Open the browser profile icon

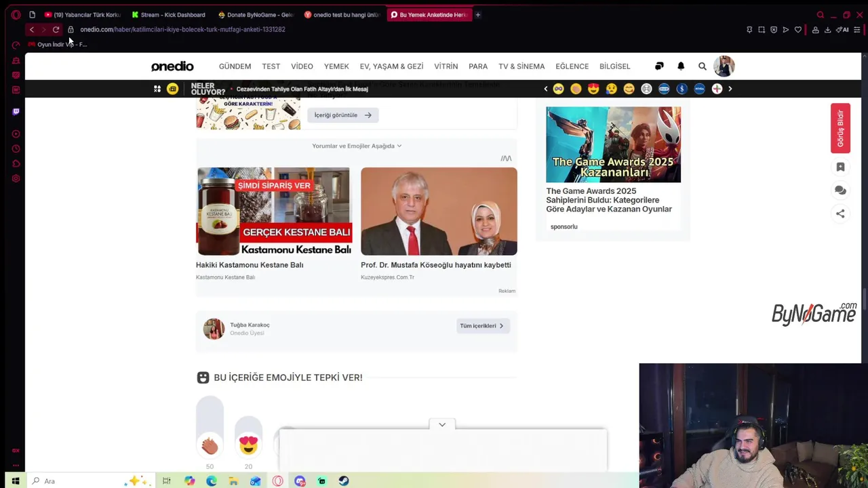click(815, 30)
